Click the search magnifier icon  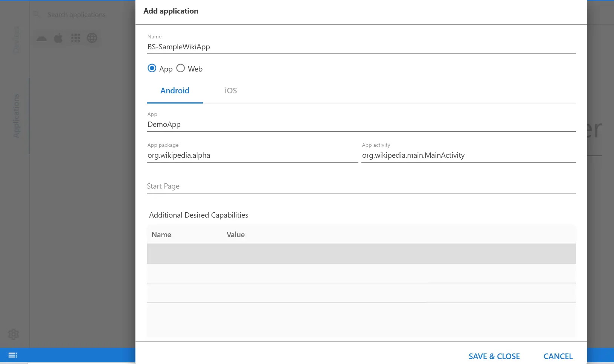point(37,14)
